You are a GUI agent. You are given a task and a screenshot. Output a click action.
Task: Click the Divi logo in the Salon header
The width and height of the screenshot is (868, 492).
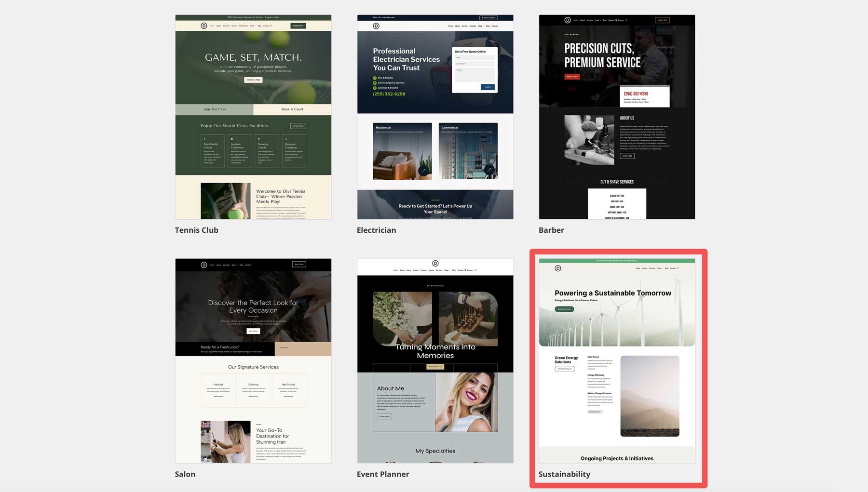(204, 265)
